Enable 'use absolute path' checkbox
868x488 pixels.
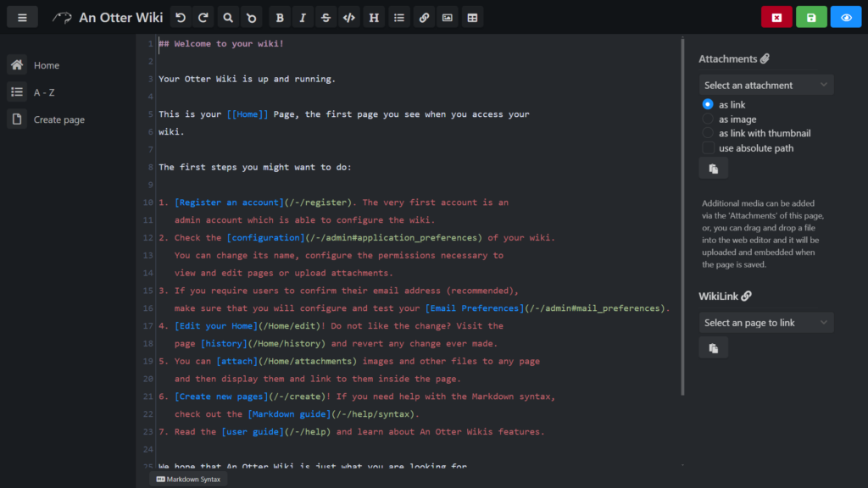coord(708,147)
